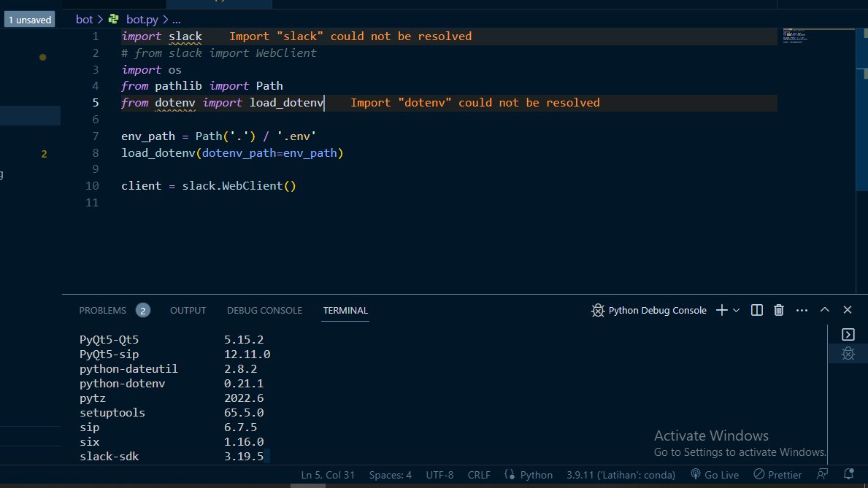This screenshot has height=488, width=868.
Task: Create a new terminal with plus icon
Action: pyautogui.click(x=721, y=311)
